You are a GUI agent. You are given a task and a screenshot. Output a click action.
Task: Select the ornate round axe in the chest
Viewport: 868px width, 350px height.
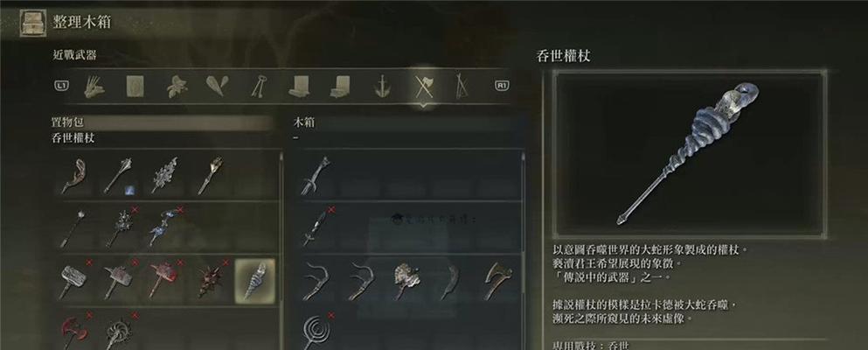click(x=406, y=281)
